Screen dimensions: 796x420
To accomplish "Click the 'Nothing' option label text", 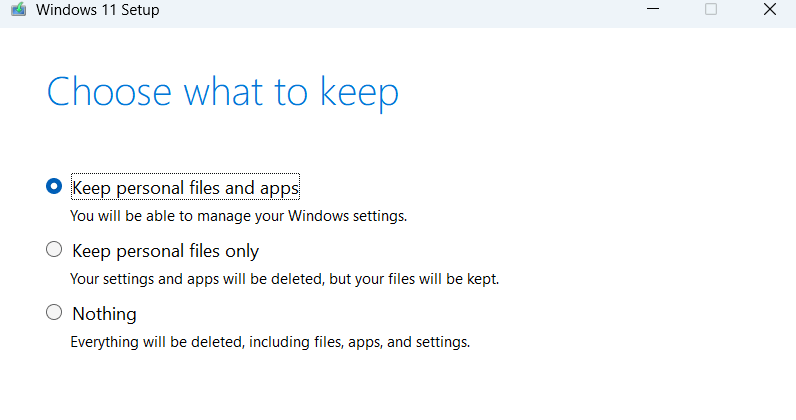I will (104, 314).
